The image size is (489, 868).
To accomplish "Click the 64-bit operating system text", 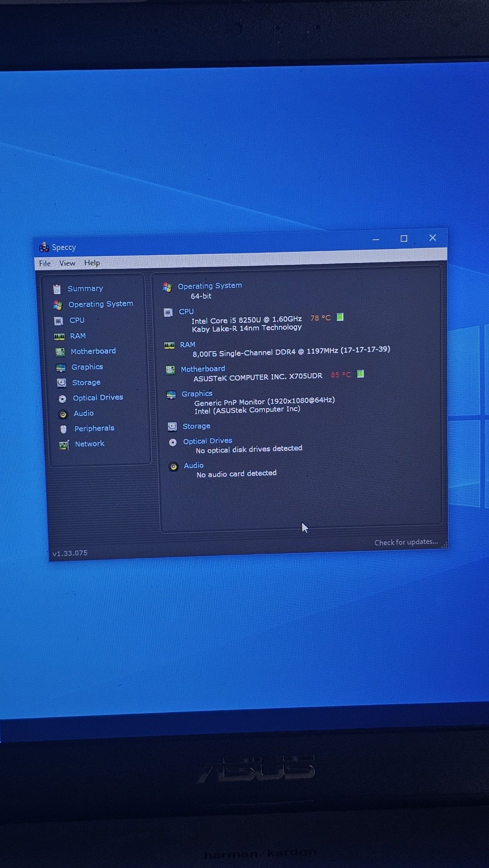I will coord(201,296).
